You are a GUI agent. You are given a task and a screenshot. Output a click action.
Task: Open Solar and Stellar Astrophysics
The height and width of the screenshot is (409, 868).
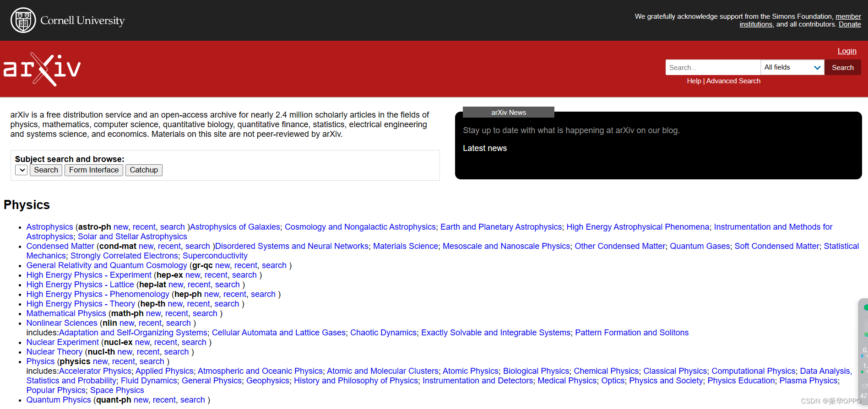pyautogui.click(x=132, y=237)
